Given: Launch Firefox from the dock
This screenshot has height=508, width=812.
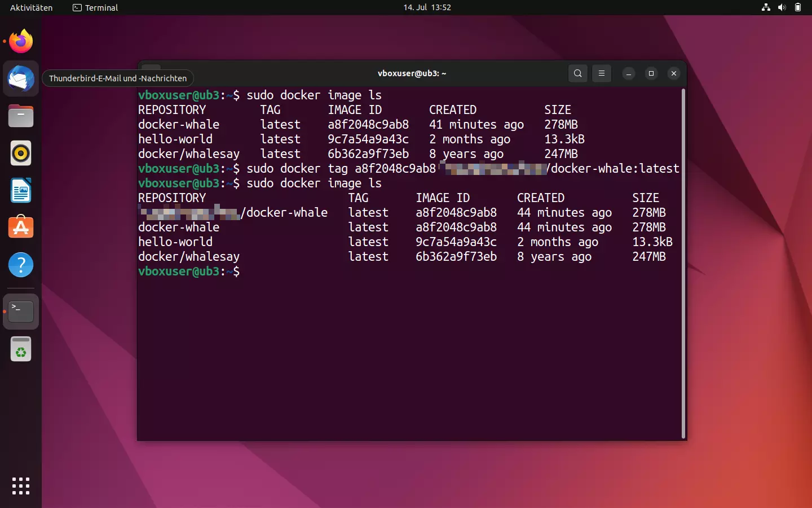Looking at the screenshot, I should [x=20, y=41].
